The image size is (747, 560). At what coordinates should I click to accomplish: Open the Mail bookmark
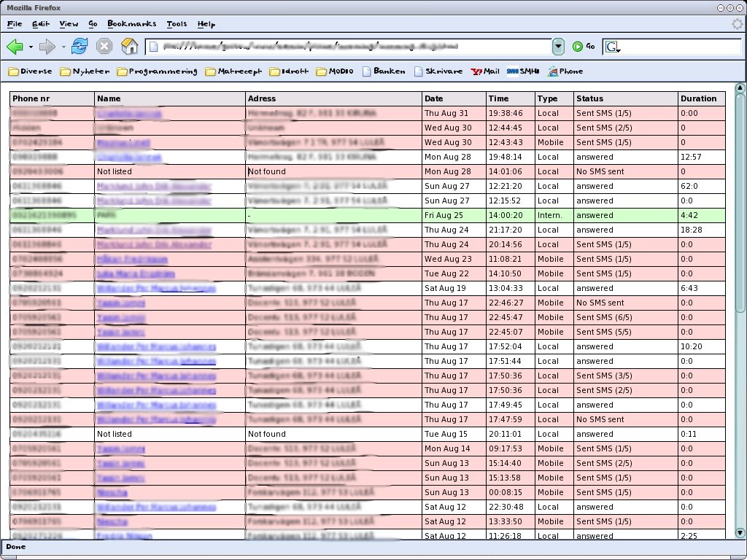(x=485, y=71)
